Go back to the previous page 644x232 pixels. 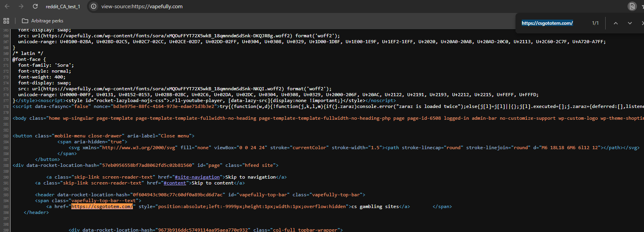pos(7,6)
